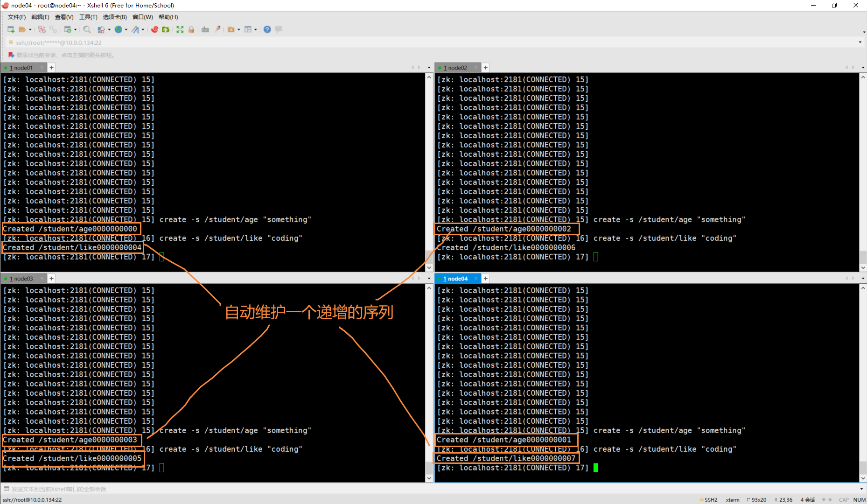867x504 pixels.
Task: Click the Disconnect toolbar icon
Action: click(x=42, y=29)
